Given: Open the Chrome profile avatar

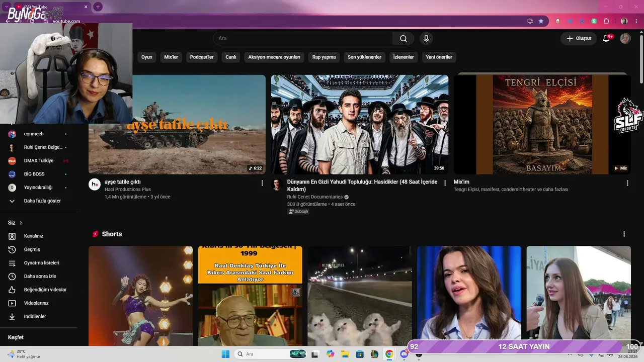Looking at the screenshot, I should click(624, 21).
